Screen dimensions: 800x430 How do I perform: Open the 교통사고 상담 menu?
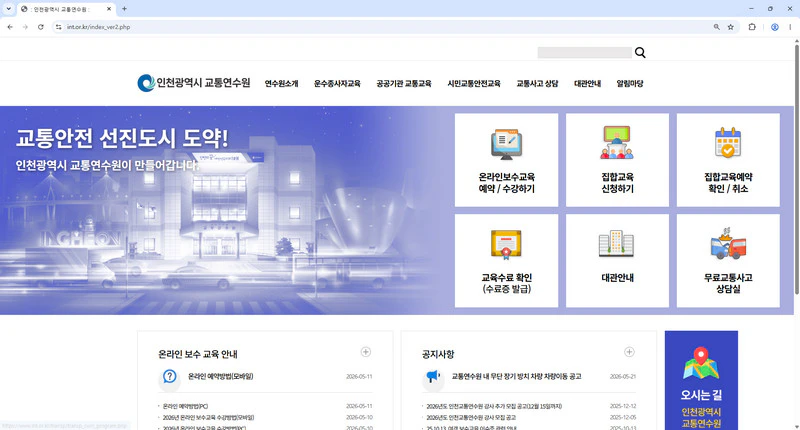click(x=537, y=84)
